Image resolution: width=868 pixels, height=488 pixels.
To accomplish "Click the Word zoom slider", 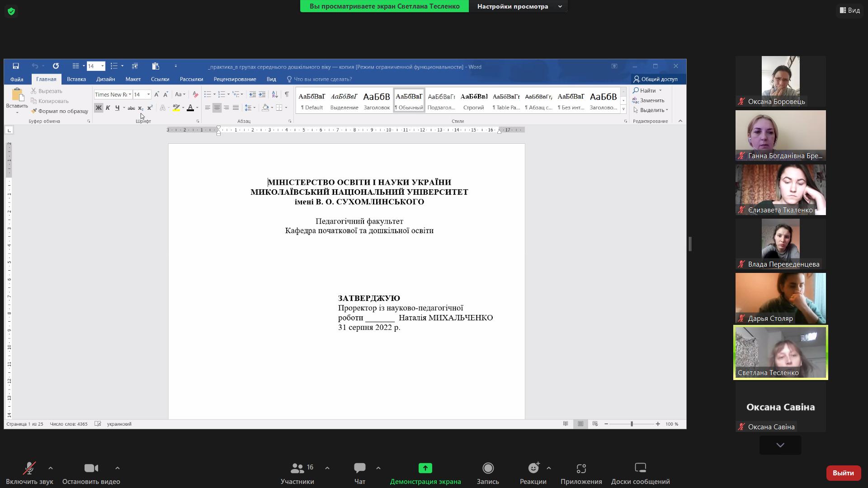I will click(x=632, y=424).
